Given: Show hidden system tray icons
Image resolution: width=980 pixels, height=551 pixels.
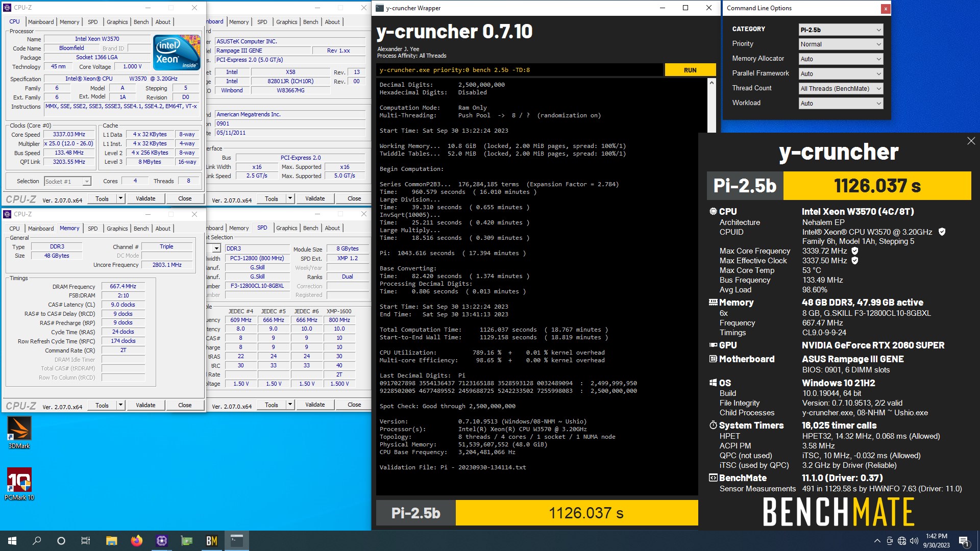Looking at the screenshot, I should pyautogui.click(x=877, y=541).
